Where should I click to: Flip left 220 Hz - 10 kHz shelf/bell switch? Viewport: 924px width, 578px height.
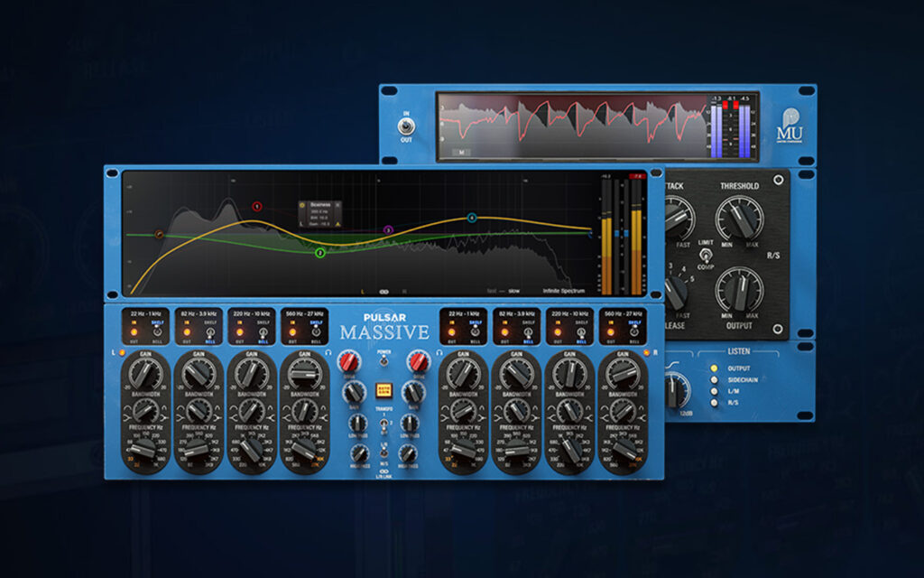(263, 332)
